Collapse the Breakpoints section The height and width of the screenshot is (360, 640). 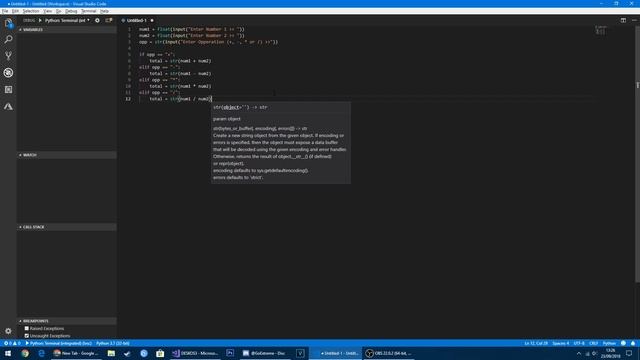[67, 321]
